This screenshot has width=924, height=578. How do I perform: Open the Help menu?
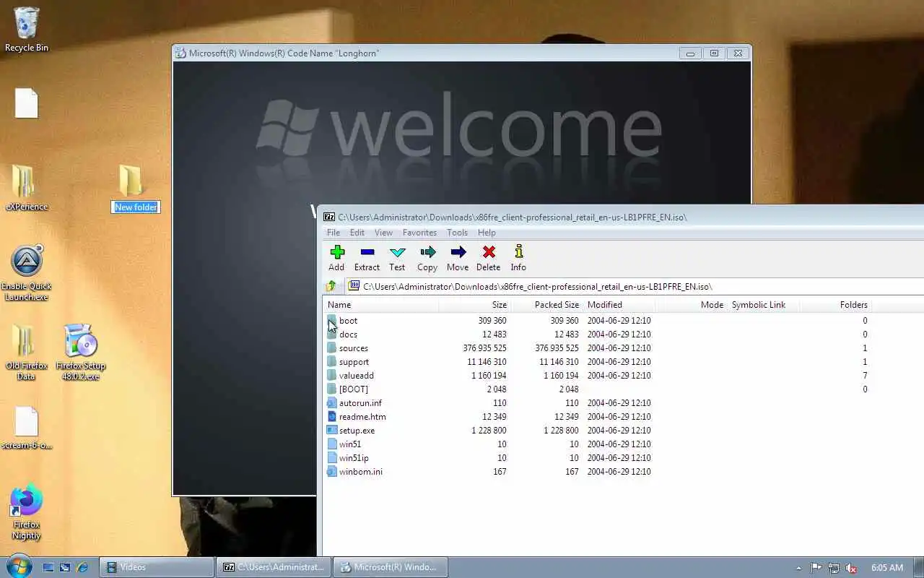(x=487, y=233)
